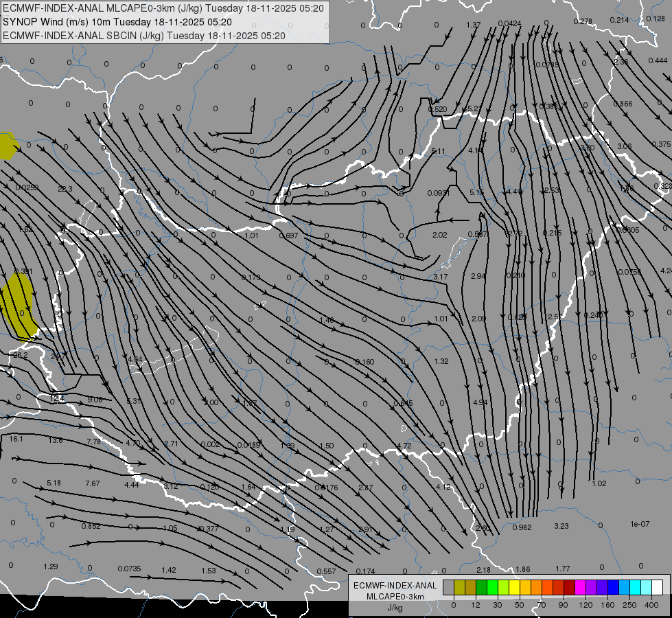Click the dark green legend swatch
The height and width of the screenshot is (618, 672).
click(x=482, y=587)
